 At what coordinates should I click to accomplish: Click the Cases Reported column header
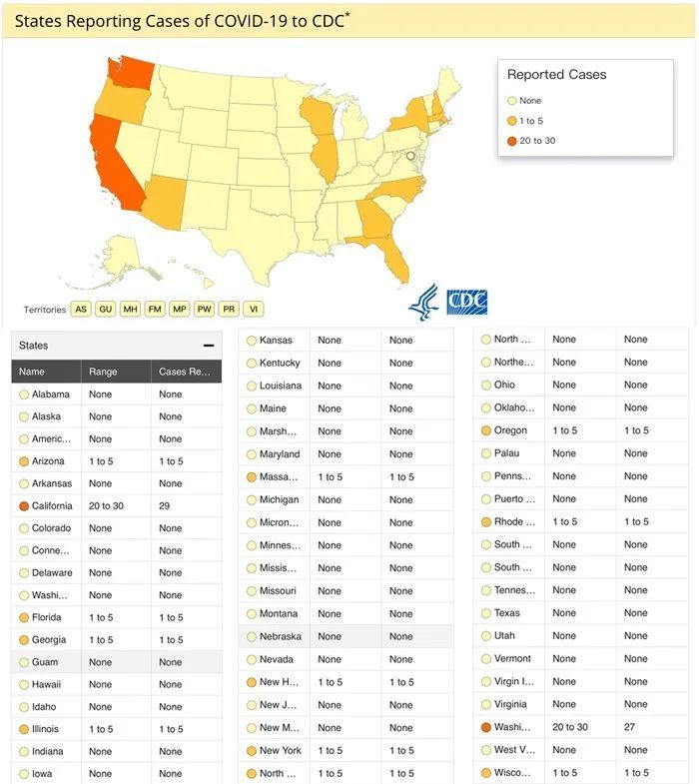(185, 372)
